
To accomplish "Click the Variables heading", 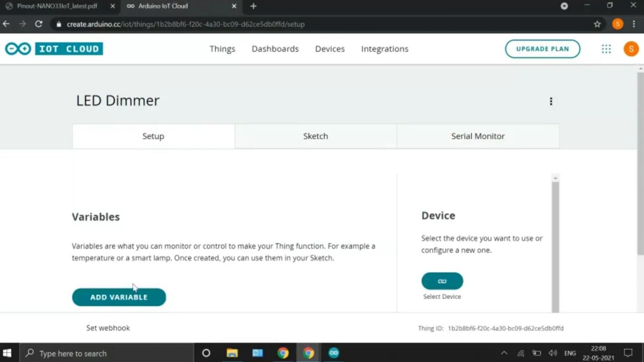I will (96, 217).
